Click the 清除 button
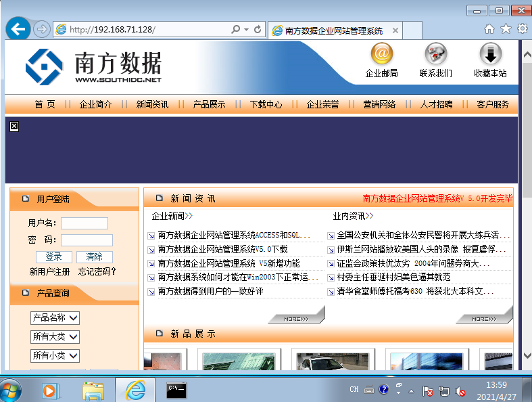Screen dimensions: 532x402 95,257
